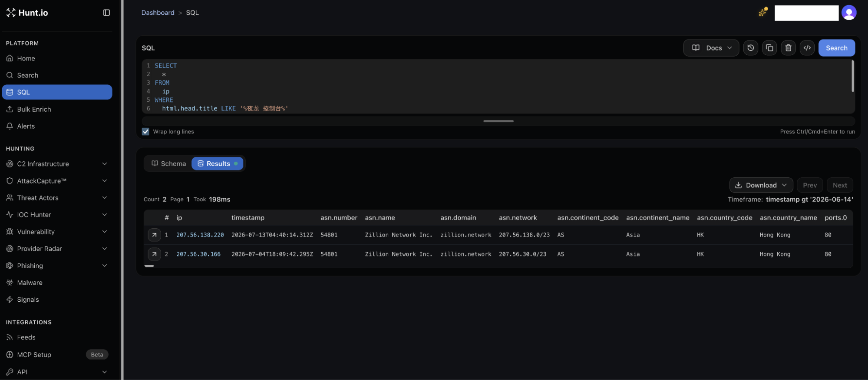
Task: Open the query history icon
Action: [750, 48]
